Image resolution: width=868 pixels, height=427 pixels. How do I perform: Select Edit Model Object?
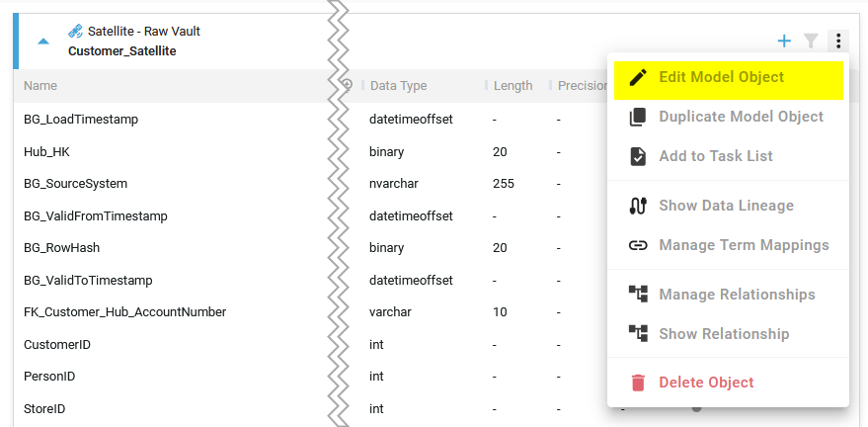(x=721, y=77)
